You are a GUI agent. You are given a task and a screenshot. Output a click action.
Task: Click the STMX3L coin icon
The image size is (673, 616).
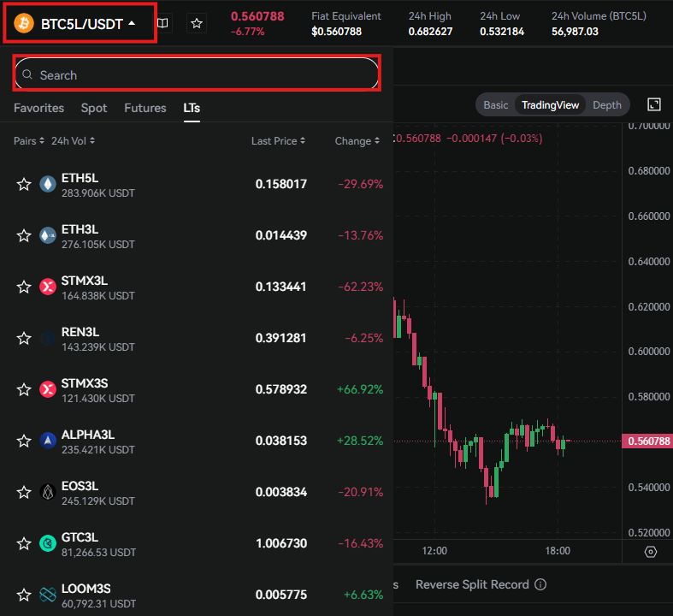click(48, 287)
